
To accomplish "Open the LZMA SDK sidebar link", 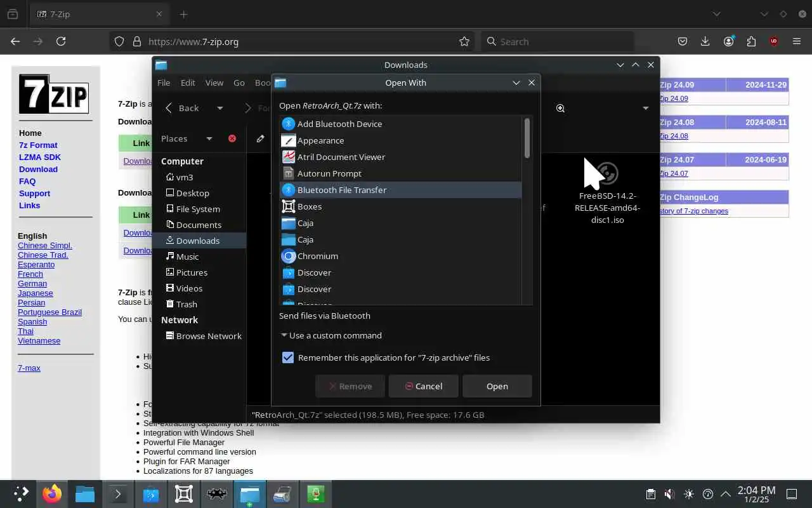I will [40, 157].
